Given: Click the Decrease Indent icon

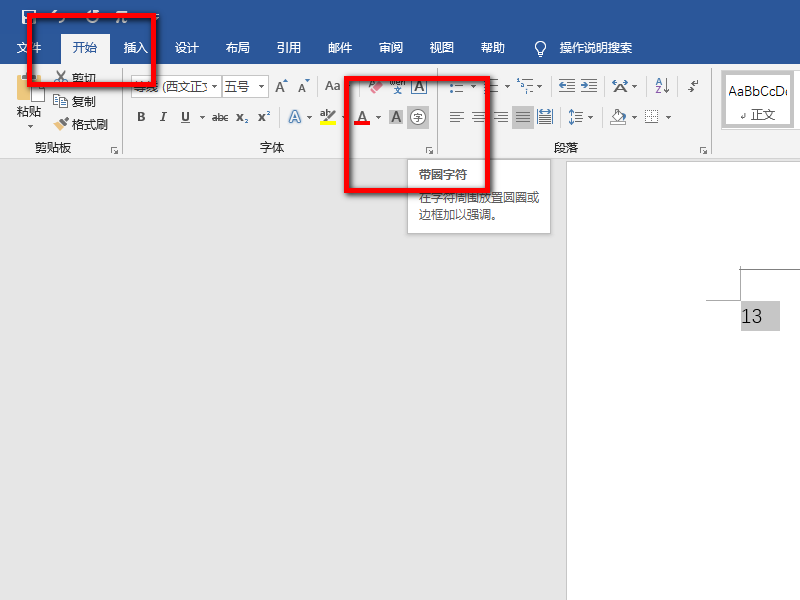Looking at the screenshot, I should [566, 86].
